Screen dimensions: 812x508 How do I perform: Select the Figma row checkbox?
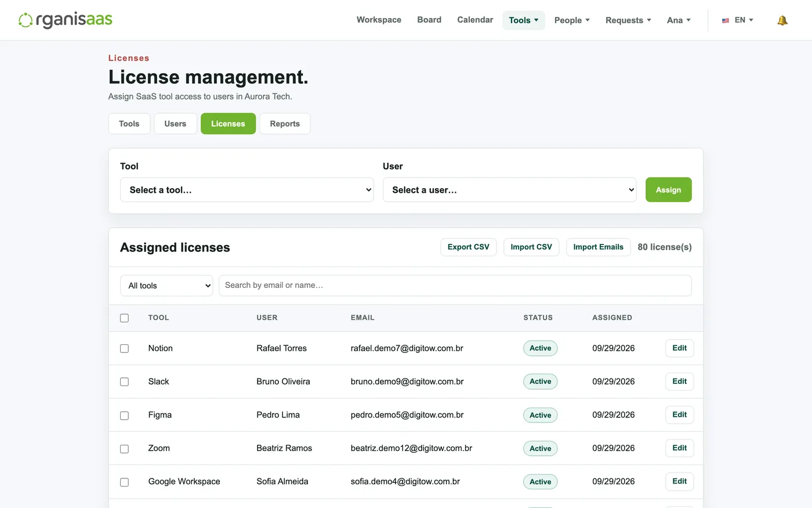124,416
